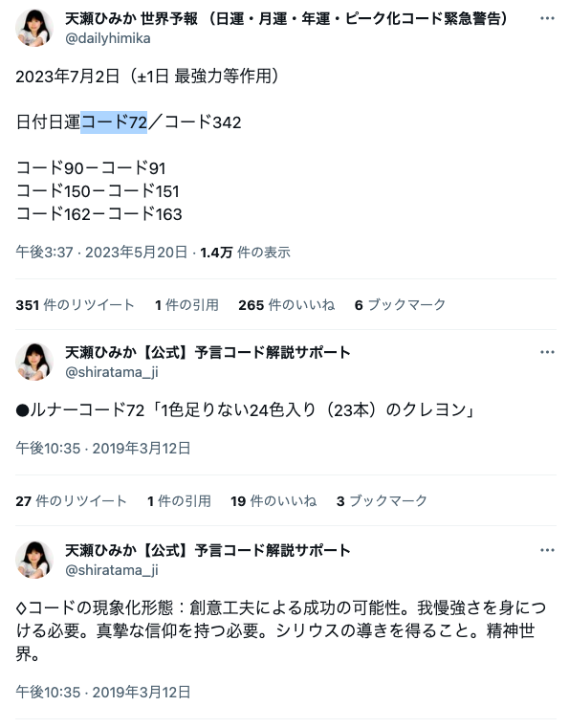The width and height of the screenshot is (569, 728).
Task: Open more options menu on bottom tweet
Action: [x=547, y=551]
